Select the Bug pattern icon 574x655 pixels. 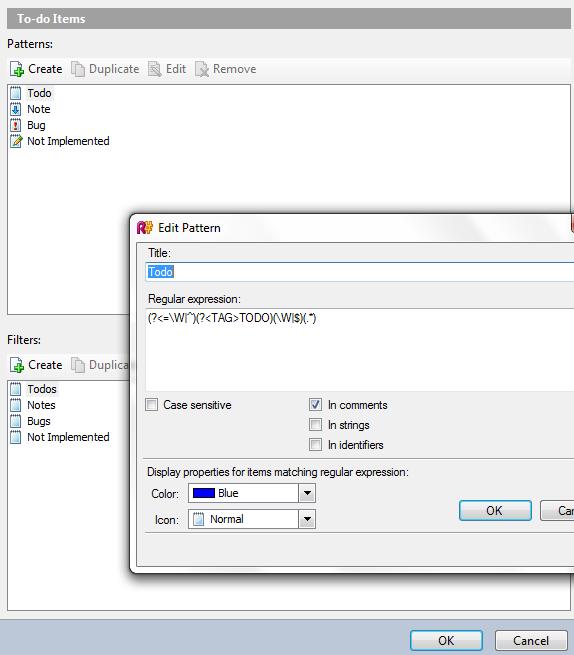pos(15,125)
